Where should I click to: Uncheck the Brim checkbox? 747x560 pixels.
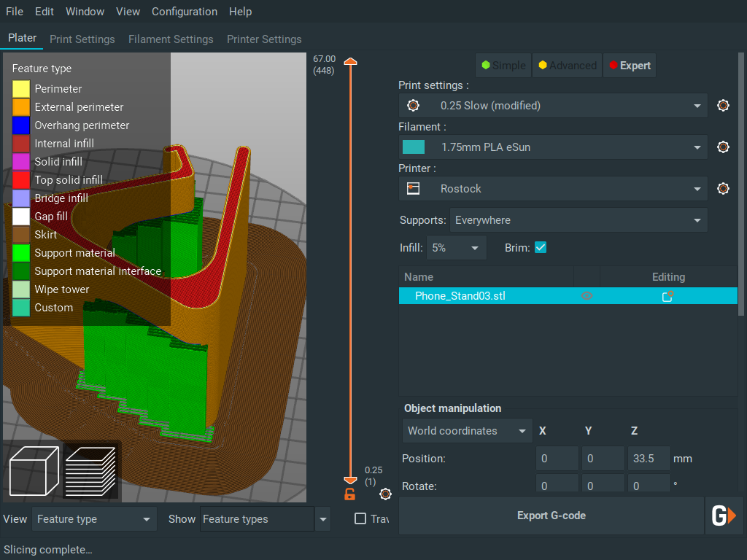click(541, 247)
